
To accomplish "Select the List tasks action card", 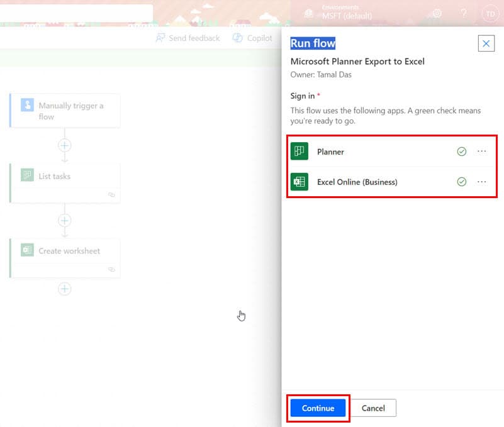I will [65, 183].
